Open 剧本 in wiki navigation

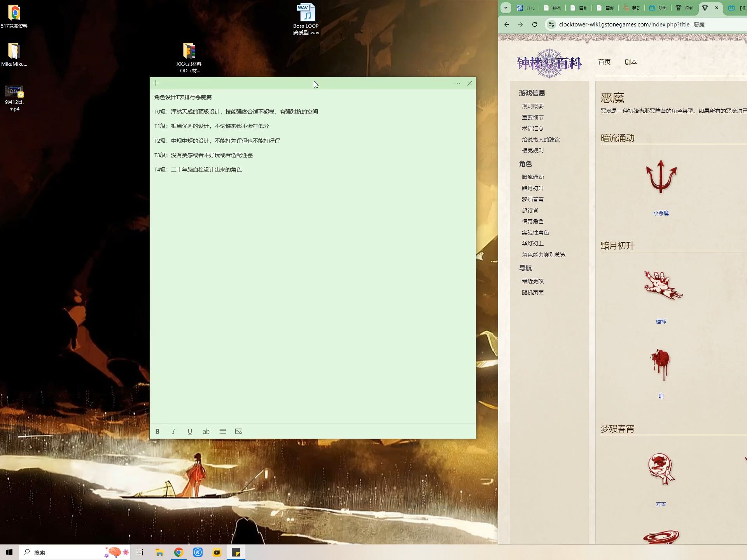tap(631, 62)
